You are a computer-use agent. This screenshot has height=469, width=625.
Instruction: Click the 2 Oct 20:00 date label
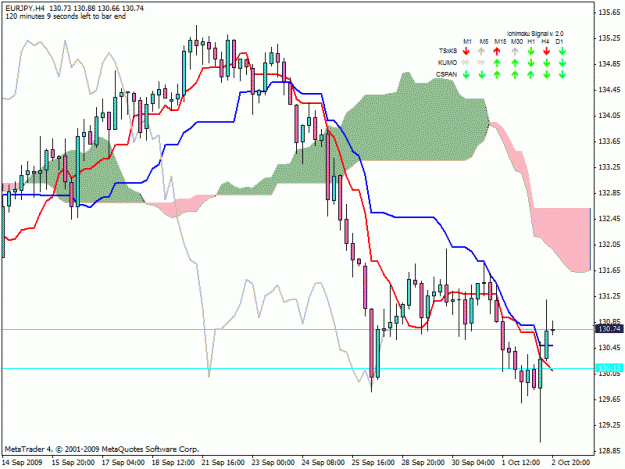click(x=571, y=463)
